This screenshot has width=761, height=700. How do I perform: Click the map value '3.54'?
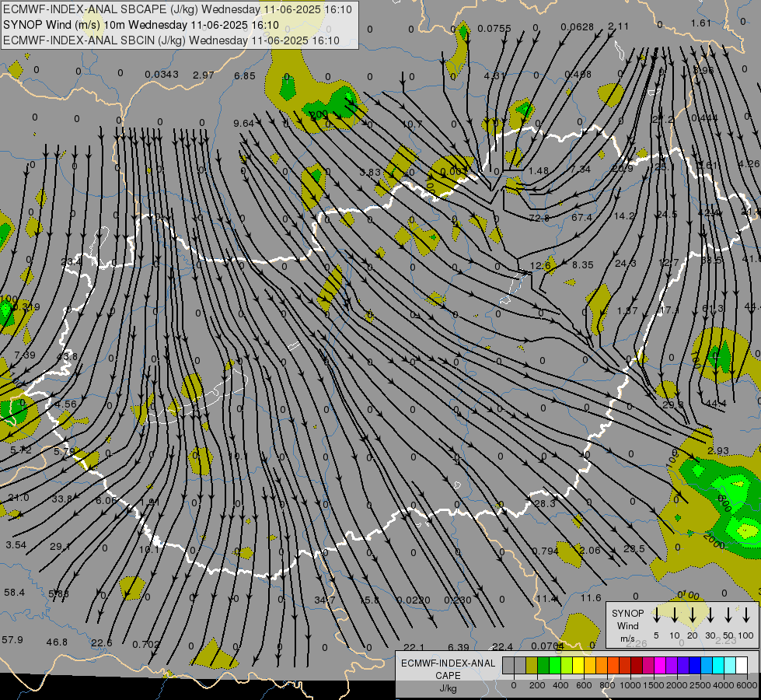click(16, 545)
